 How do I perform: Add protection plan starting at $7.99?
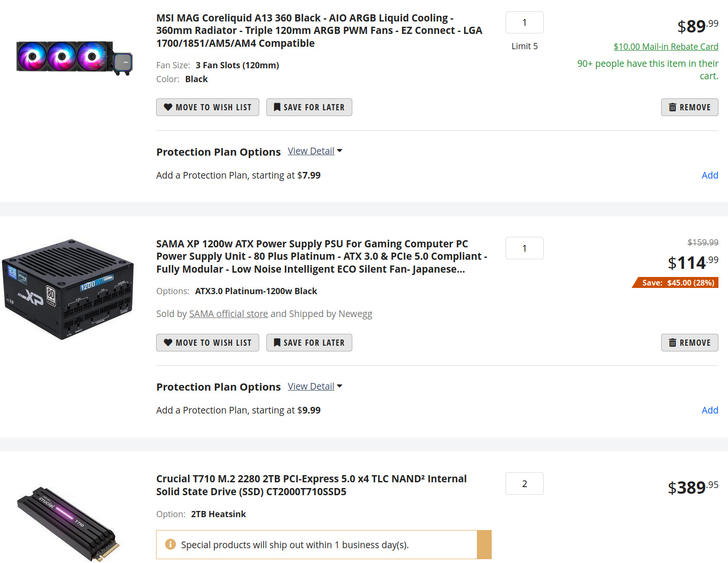pyautogui.click(x=710, y=175)
